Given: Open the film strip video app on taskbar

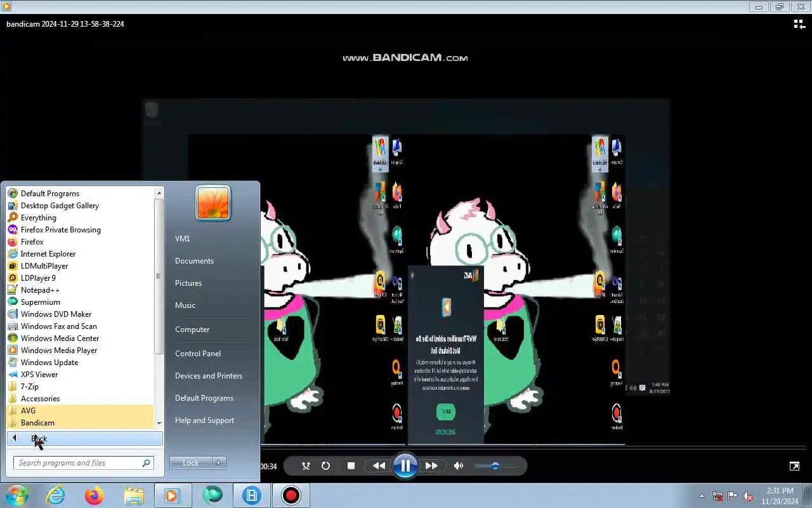Looking at the screenshot, I should (252, 495).
